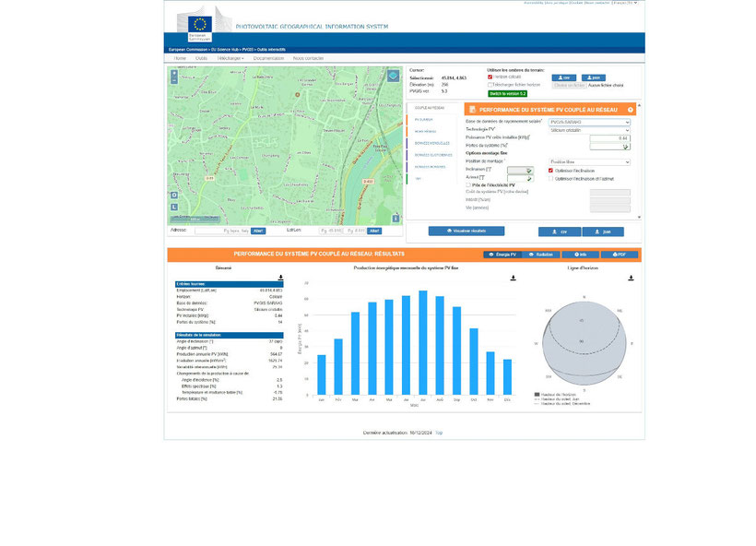Open the Technologie PV dropdown
This screenshot has width=756, height=546.
[x=589, y=130]
